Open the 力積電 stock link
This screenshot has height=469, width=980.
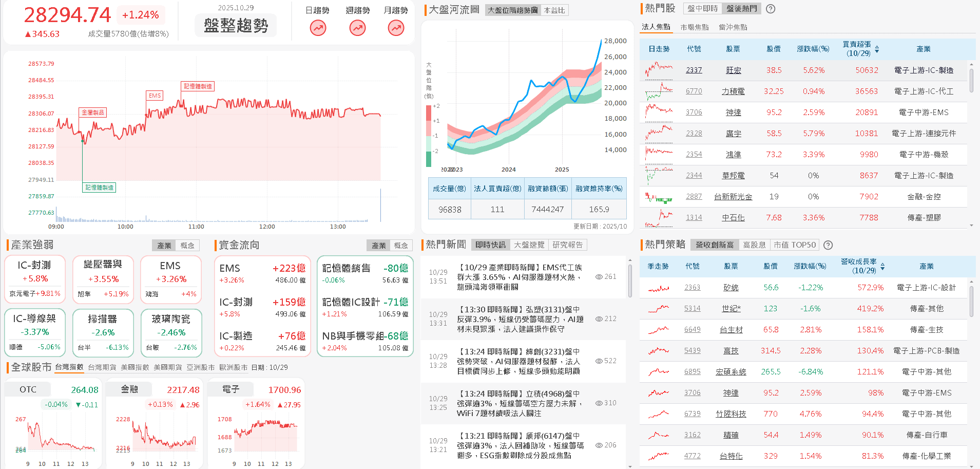click(733, 91)
